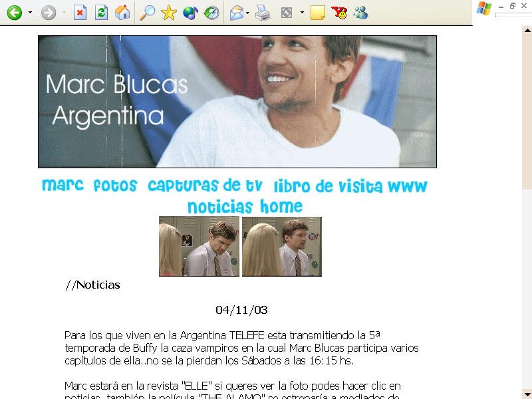Click the 'www' navigation link
The height and width of the screenshot is (399, 532).
coord(408,186)
